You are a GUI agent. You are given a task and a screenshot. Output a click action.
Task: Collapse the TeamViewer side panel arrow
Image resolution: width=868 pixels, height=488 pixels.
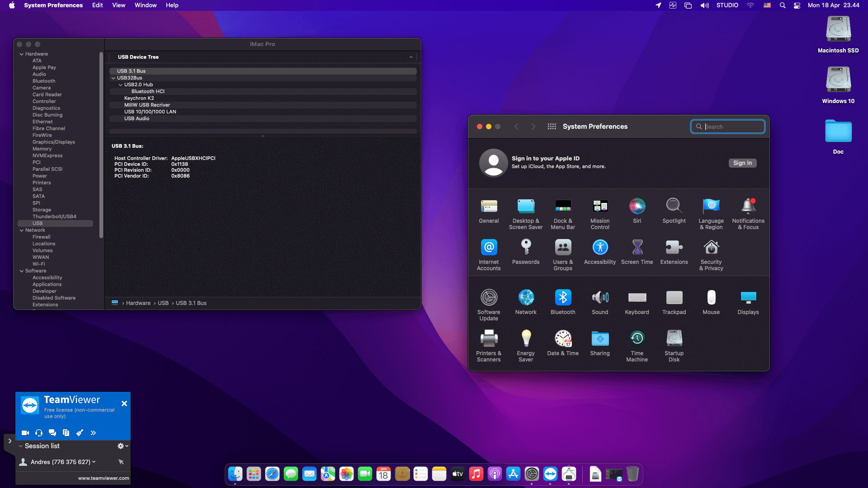[x=9, y=441]
